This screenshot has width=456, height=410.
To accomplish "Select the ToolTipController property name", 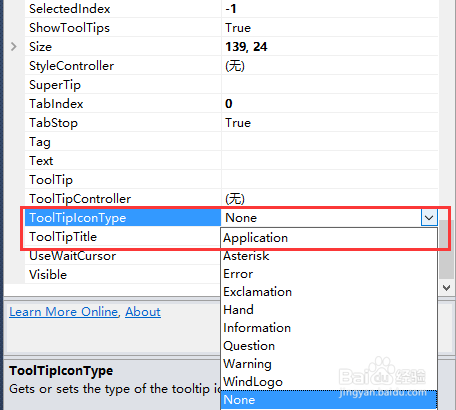I will pos(80,199).
